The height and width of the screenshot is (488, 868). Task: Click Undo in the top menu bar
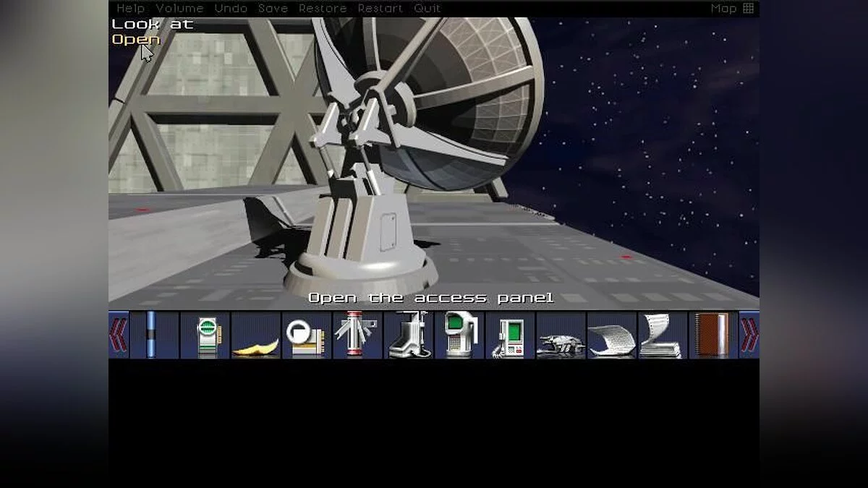pos(231,8)
